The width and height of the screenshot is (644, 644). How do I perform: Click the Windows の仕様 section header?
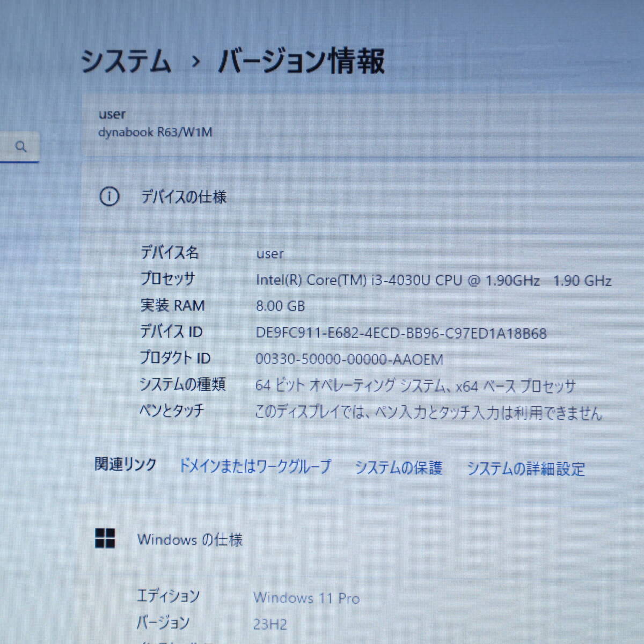point(190,539)
